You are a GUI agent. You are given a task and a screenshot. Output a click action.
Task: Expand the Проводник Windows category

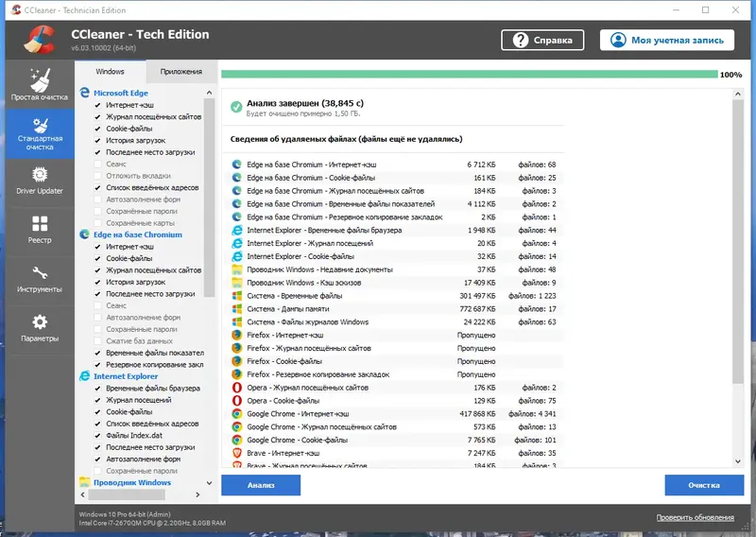point(132,482)
